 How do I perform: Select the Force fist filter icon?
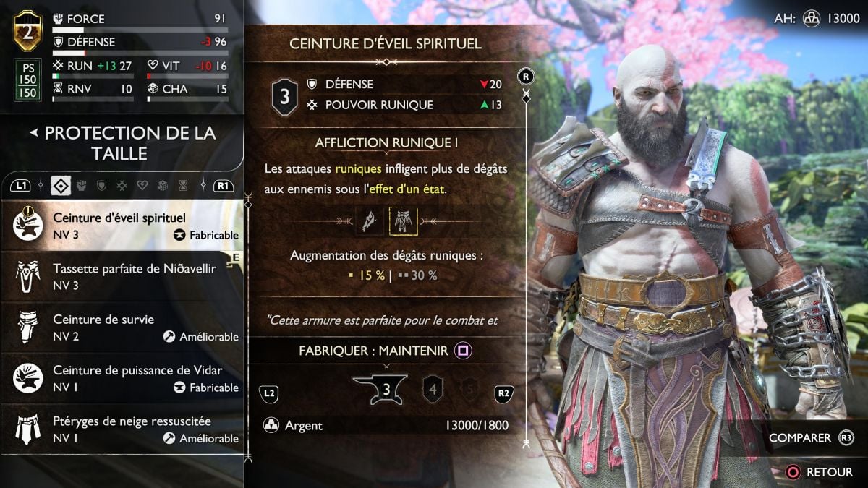(x=82, y=186)
